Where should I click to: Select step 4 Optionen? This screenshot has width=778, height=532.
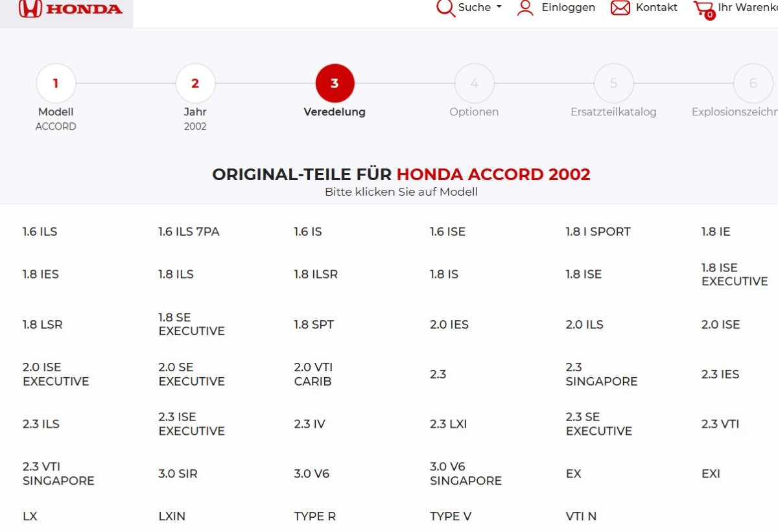coord(474,83)
